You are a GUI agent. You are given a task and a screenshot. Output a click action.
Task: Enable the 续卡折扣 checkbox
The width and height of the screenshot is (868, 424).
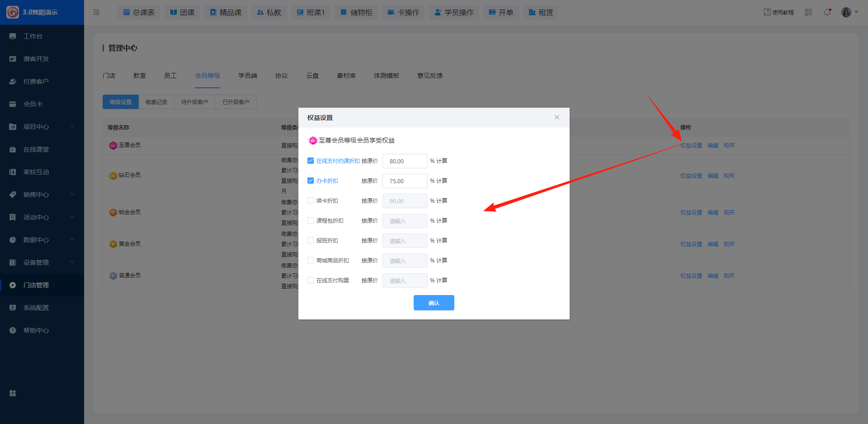[311, 200]
